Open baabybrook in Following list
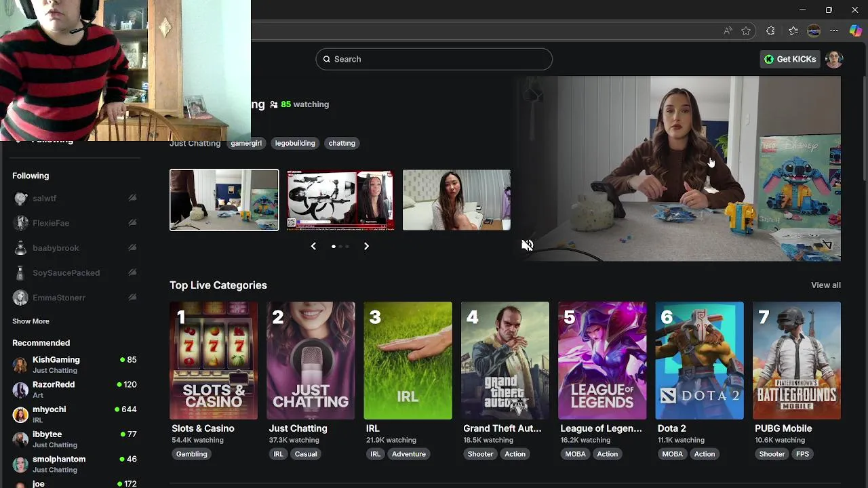868x488 pixels. pos(75,248)
